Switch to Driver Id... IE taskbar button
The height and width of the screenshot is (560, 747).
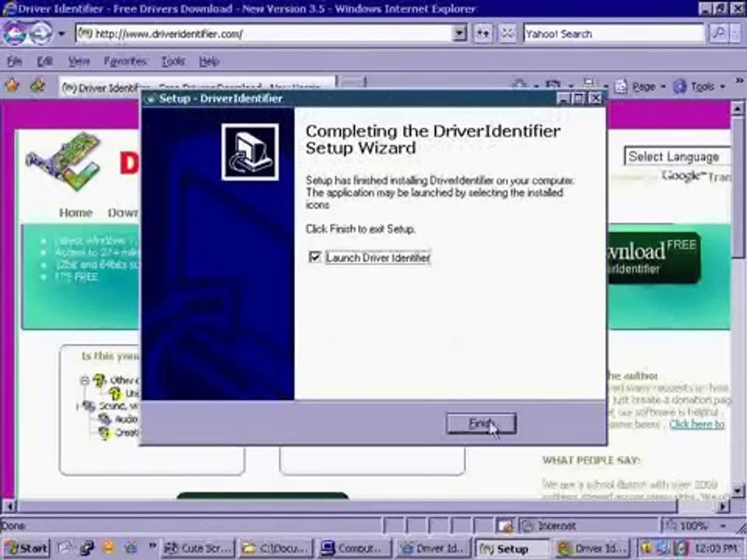[x=433, y=548]
